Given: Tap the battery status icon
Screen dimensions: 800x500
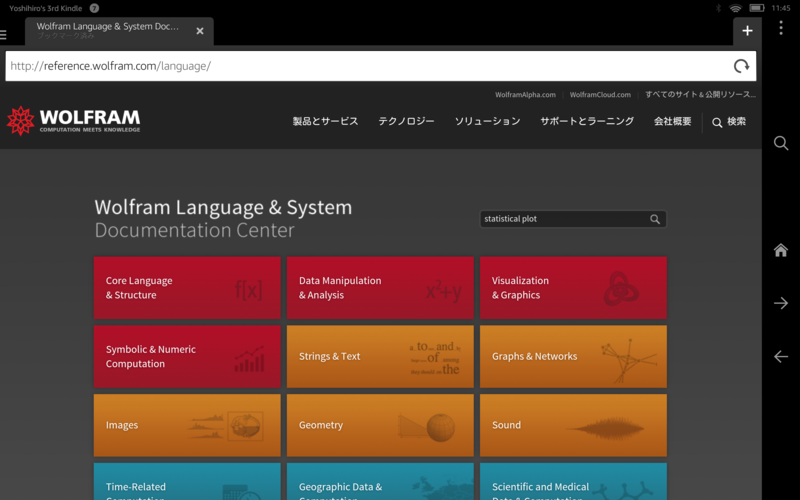Looking at the screenshot, I should [757, 8].
